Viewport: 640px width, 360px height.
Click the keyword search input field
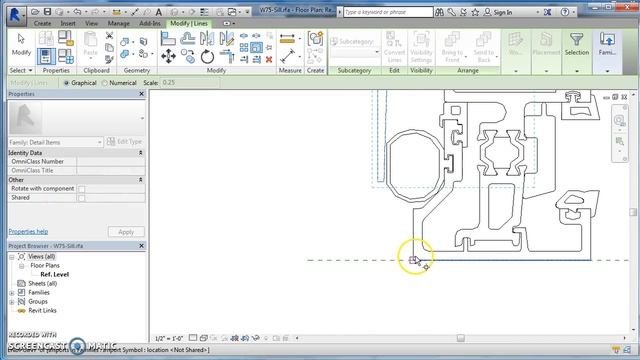pyautogui.click(x=388, y=12)
